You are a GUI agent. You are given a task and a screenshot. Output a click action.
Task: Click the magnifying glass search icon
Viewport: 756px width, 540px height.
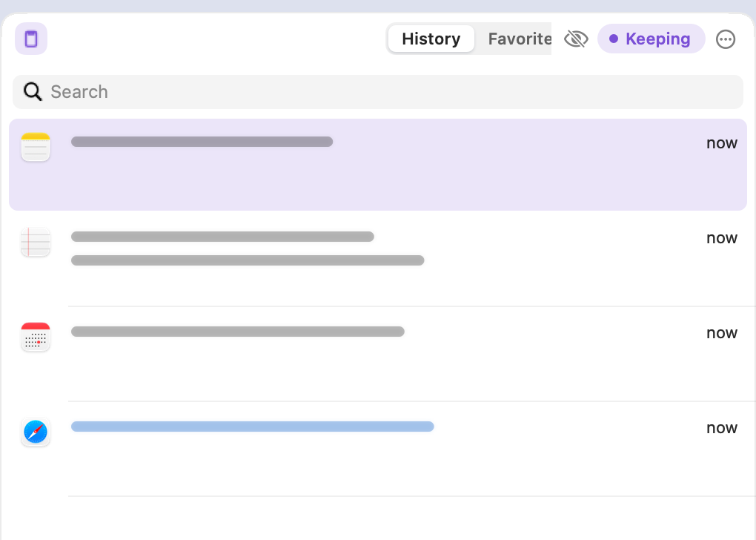coord(33,91)
